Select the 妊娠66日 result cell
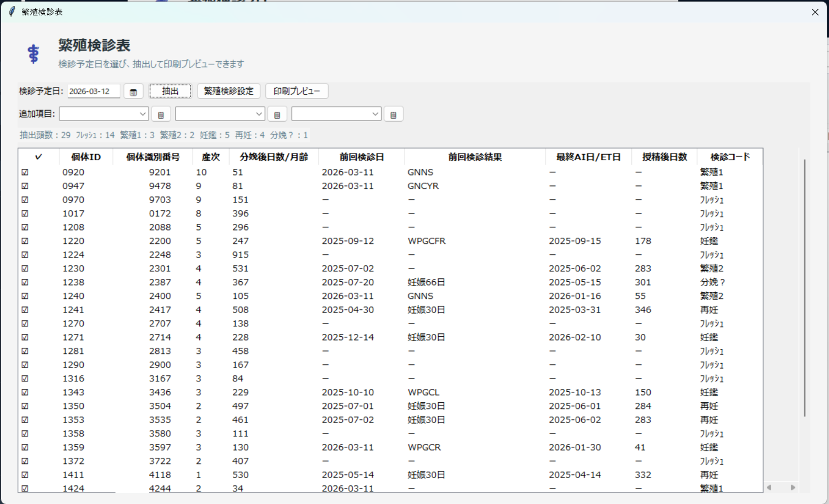The height and width of the screenshot is (504, 829). coord(426,282)
